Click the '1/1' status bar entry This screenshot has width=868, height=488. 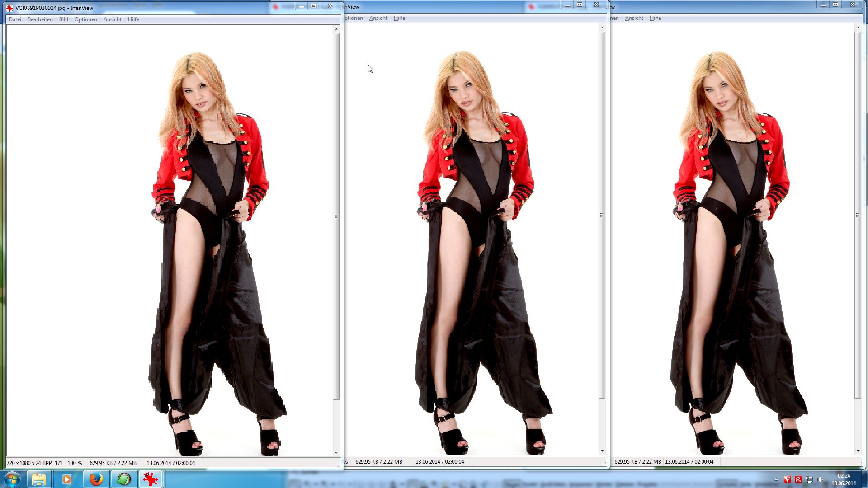[59, 463]
